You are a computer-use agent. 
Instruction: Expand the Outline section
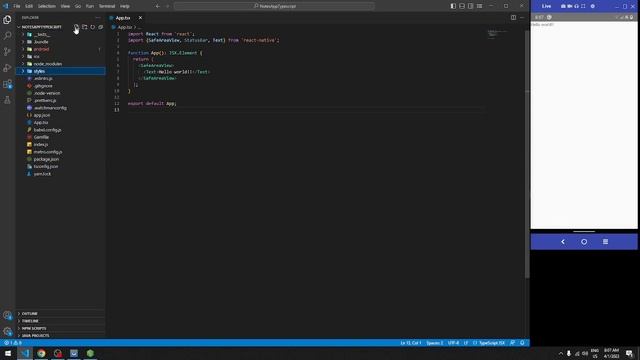[x=60, y=313]
